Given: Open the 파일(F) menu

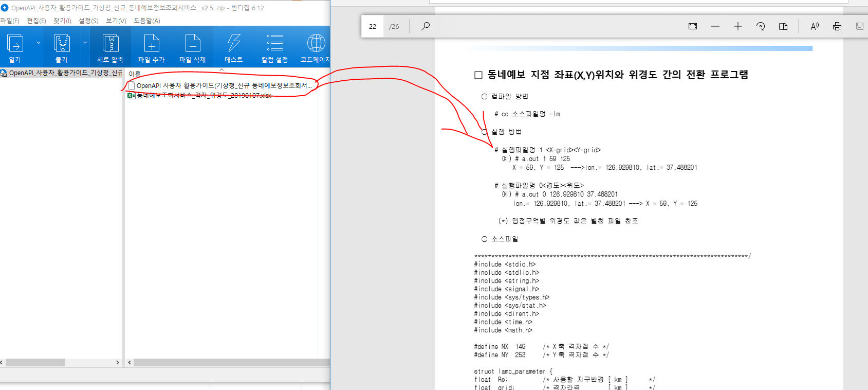Looking at the screenshot, I should point(10,21).
